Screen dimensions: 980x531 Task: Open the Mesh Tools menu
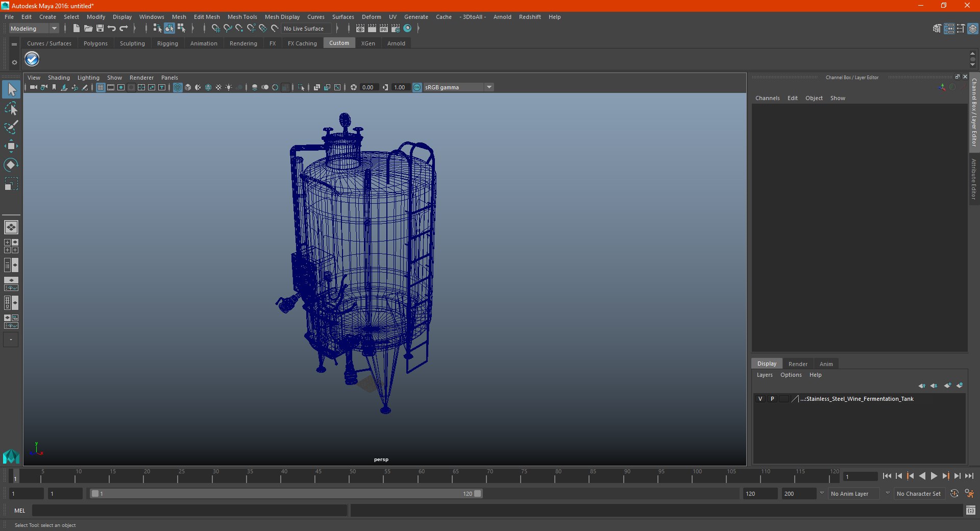pyautogui.click(x=242, y=17)
